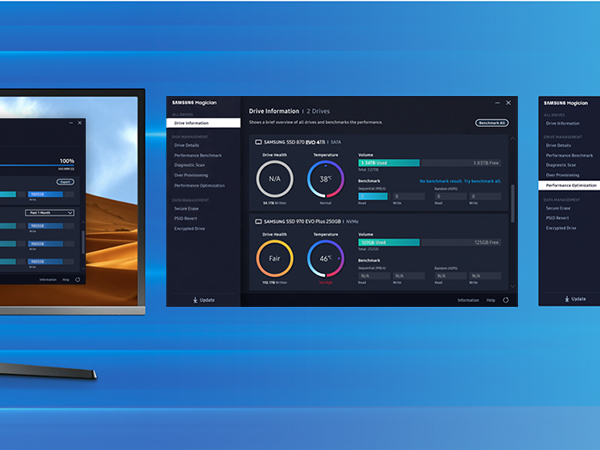Open Over Provisioning in center window sidebar
This screenshot has height=450, width=600.
pos(191,175)
